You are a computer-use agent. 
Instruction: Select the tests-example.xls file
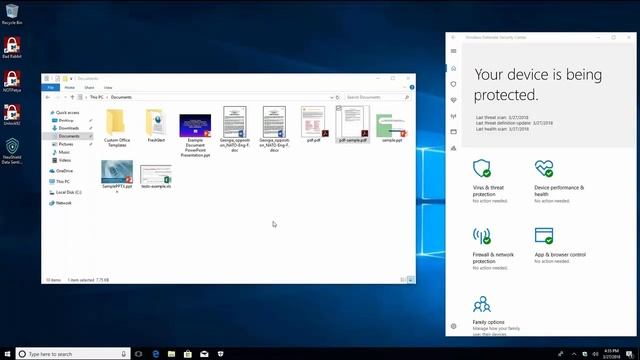156,177
